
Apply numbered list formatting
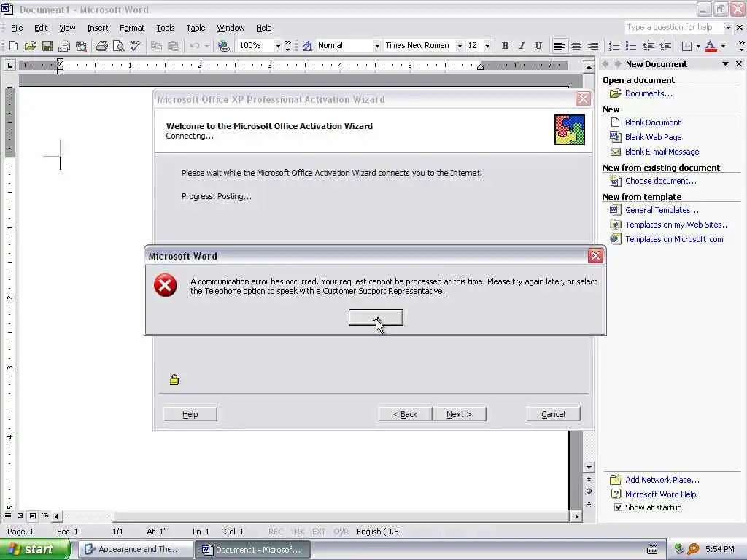coord(614,46)
